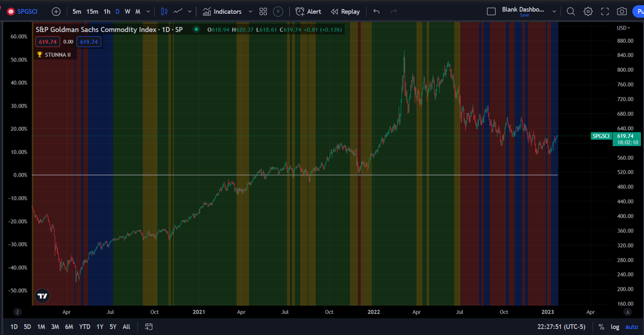Image resolution: width=644 pixels, height=335 pixels.
Task: Set date range to 3M
Action: coord(55,327)
